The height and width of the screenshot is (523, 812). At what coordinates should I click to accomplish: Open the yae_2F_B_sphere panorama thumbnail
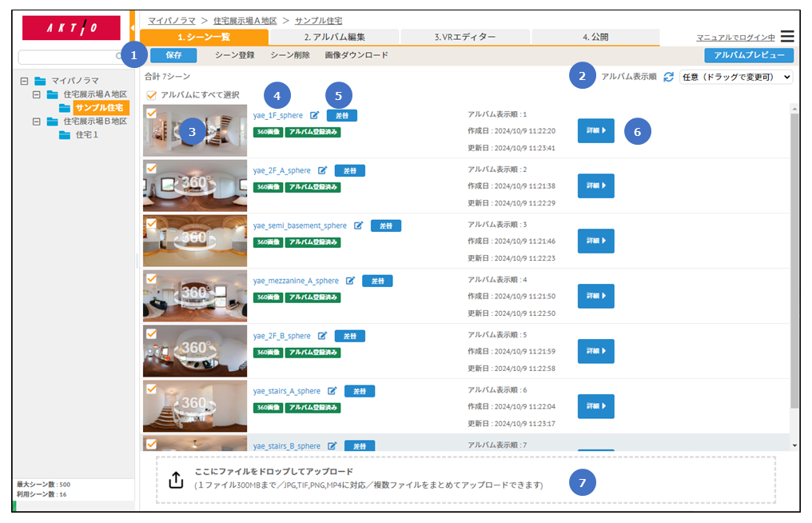pos(195,350)
